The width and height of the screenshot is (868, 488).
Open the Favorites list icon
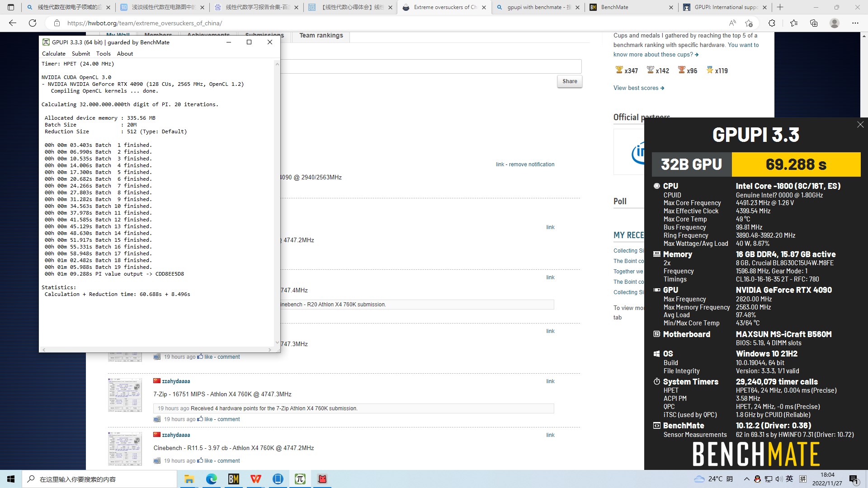point(794,23)
